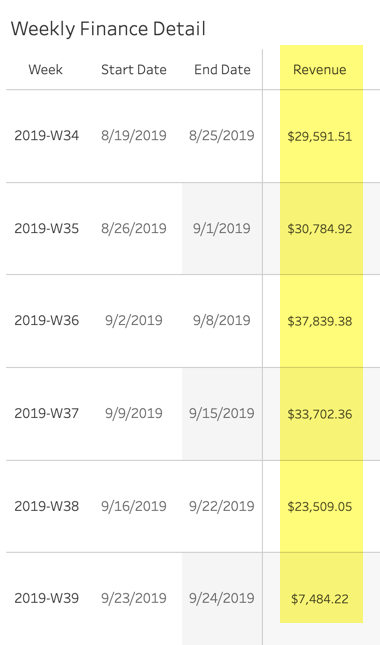Click revenue value $37,839.38

click(x=320, y=321)
